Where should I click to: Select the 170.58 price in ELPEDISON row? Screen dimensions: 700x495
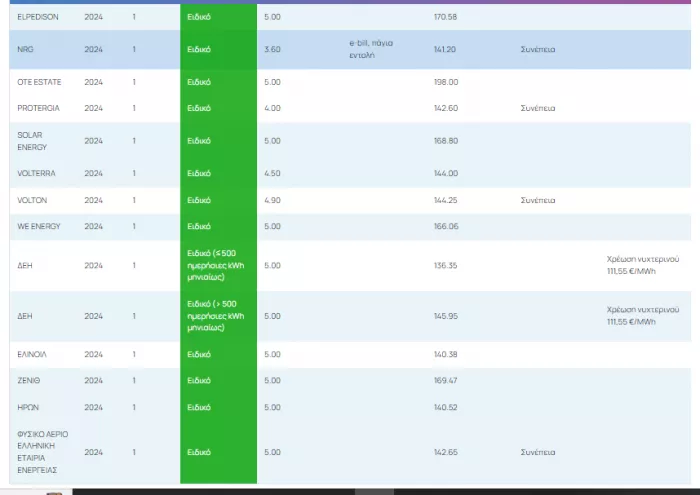[x=445, y=17]
